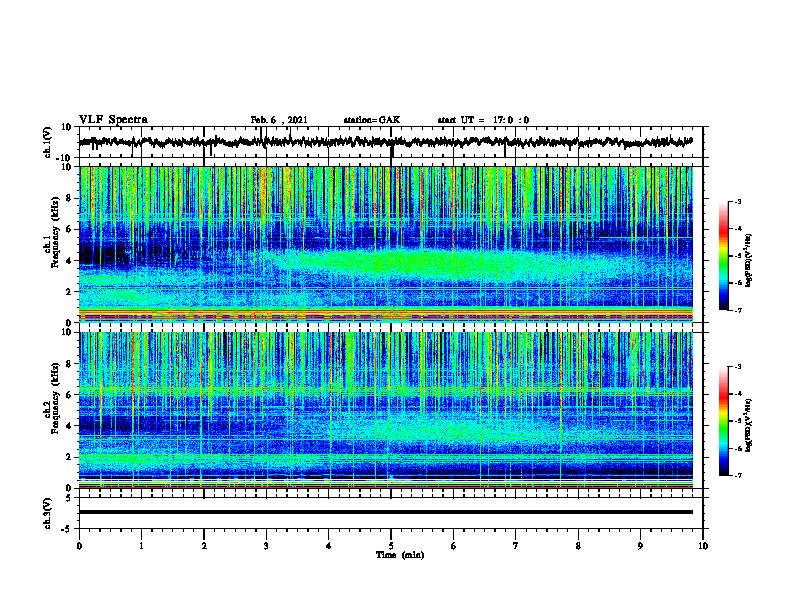Click the "8" kHz tick on ch.2 frequency axis

69,364
